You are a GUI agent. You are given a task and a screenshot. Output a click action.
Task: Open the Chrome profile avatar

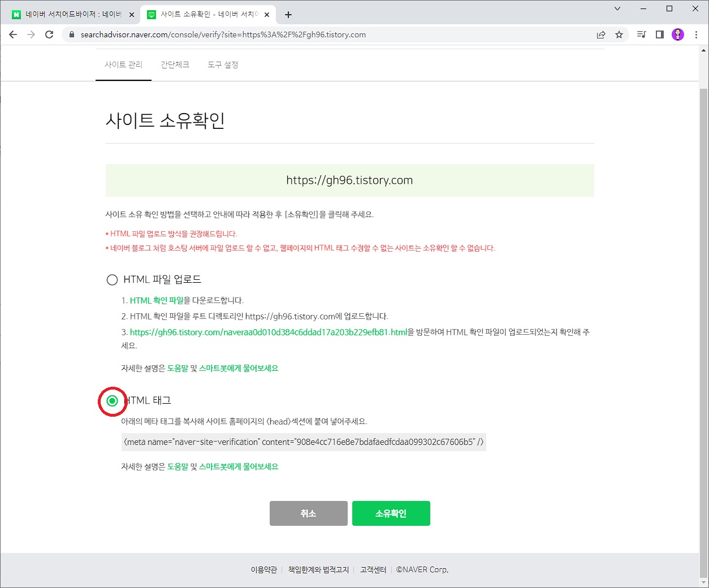tap(678, 34)
